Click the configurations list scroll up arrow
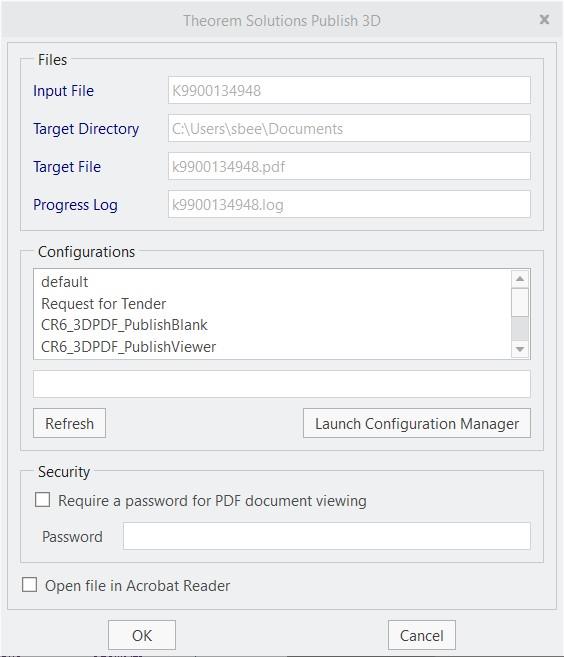This screenshot has height=657, width=564. pos(520,279)
